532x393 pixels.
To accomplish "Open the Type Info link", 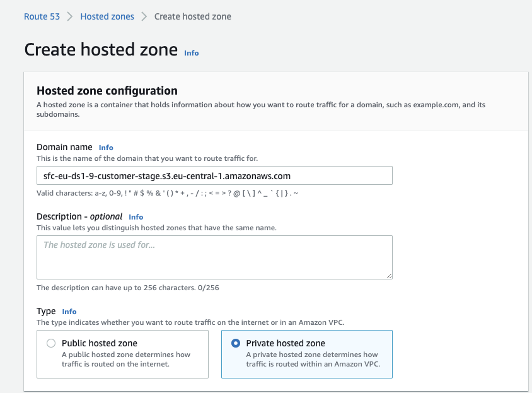I will tap(69, 311).
